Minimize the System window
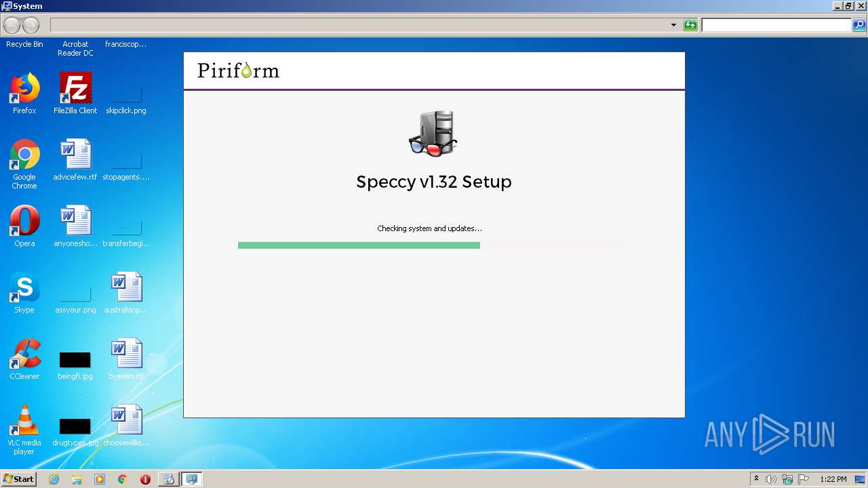The image size is (868, 488). pyautogui.click(x=837, y=6)
